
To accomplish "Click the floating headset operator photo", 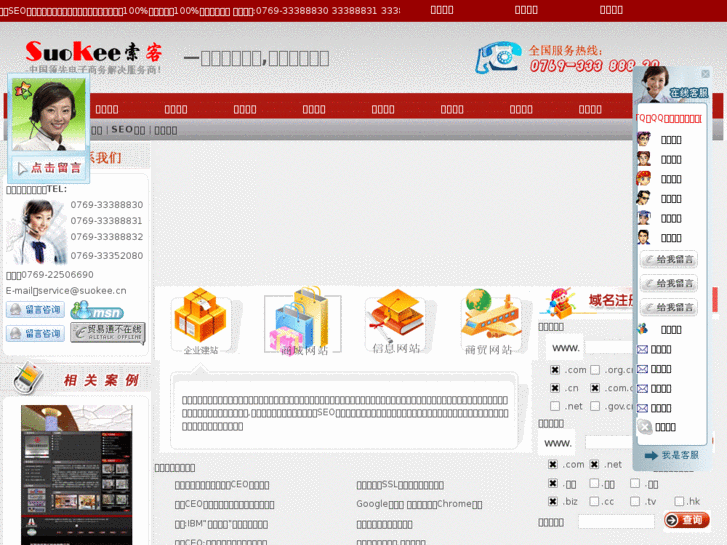I will coord(49,114).
